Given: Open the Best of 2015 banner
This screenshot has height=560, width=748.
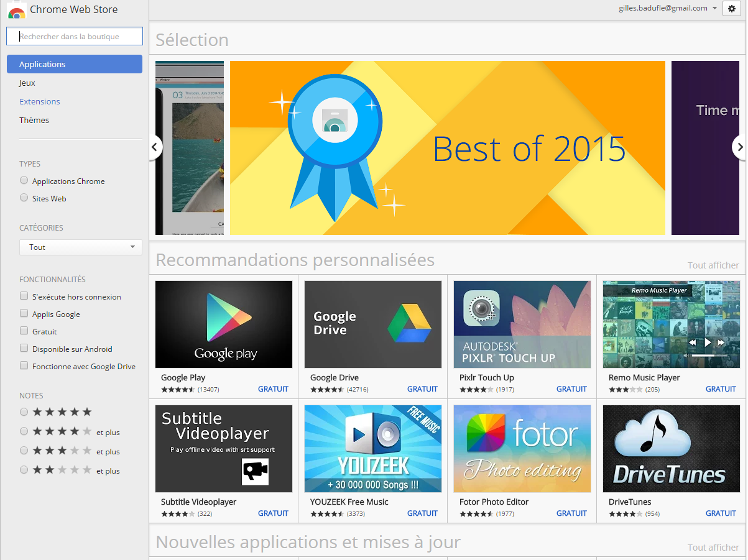Looking at the screenshot, I should click(x=448, y=148).
